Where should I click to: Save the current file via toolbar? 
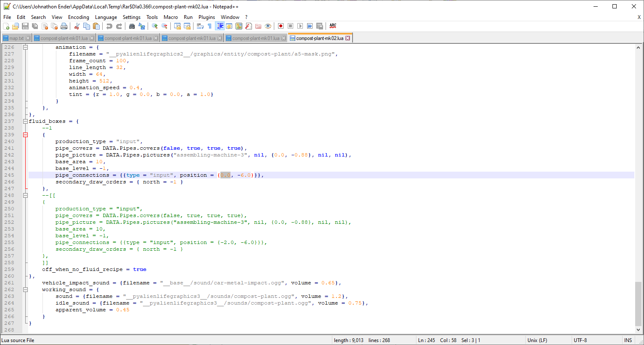pos(25,26)
